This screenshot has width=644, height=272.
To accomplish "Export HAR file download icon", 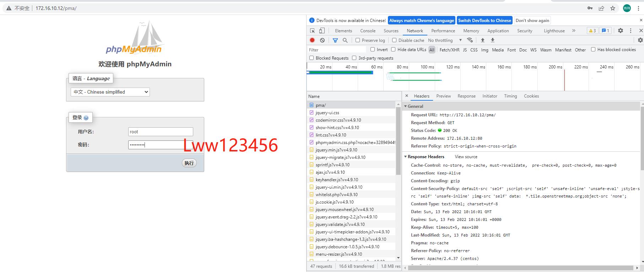I will point(493,40).
